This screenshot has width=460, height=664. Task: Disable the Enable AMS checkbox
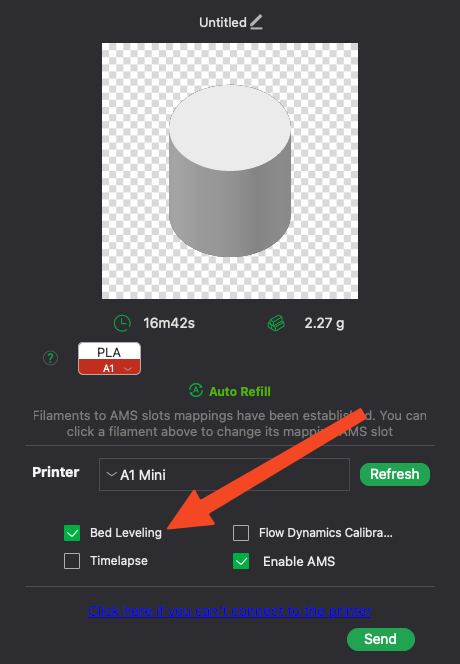tap(241, 561)
